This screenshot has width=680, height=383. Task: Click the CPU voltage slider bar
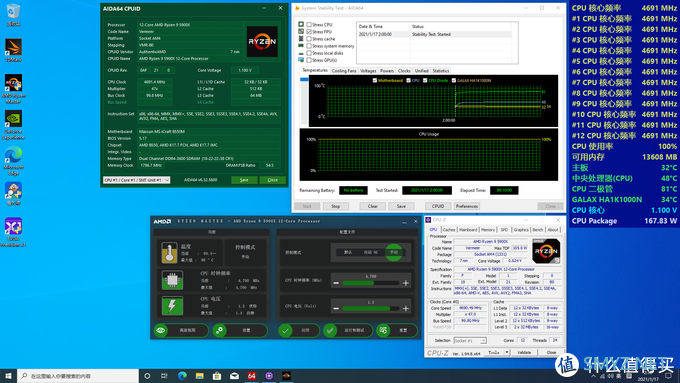point(371,308)
